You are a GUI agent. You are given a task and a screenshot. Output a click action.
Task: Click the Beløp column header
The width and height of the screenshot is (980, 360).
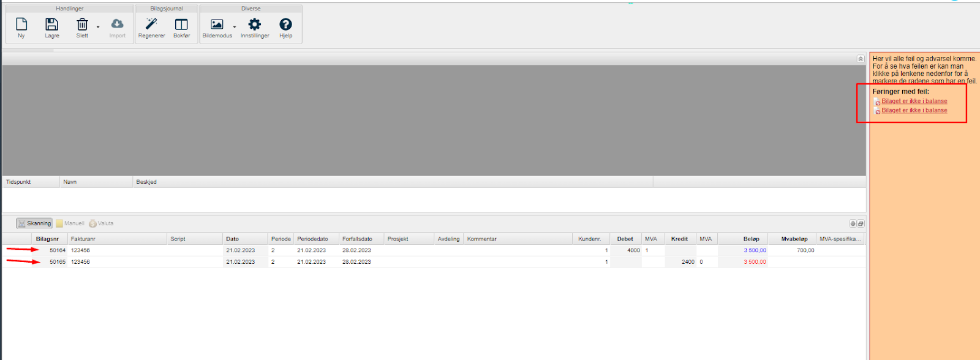[x=751, y=239]
